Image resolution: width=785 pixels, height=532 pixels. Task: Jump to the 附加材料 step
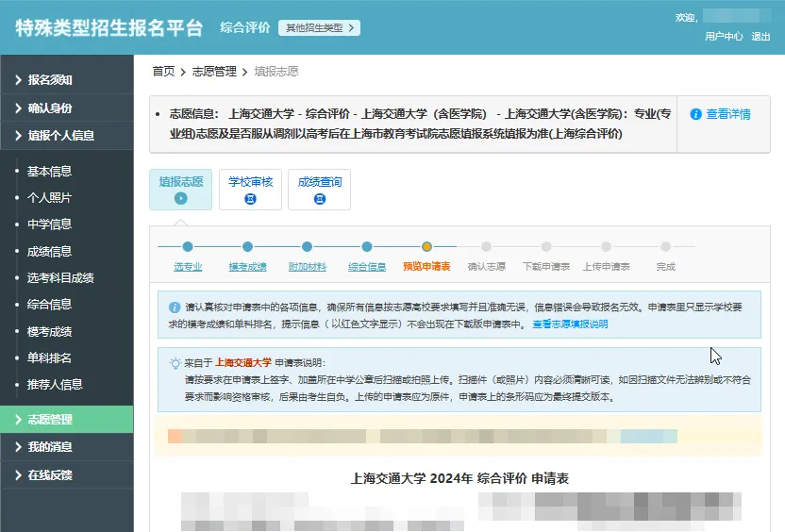307,267
